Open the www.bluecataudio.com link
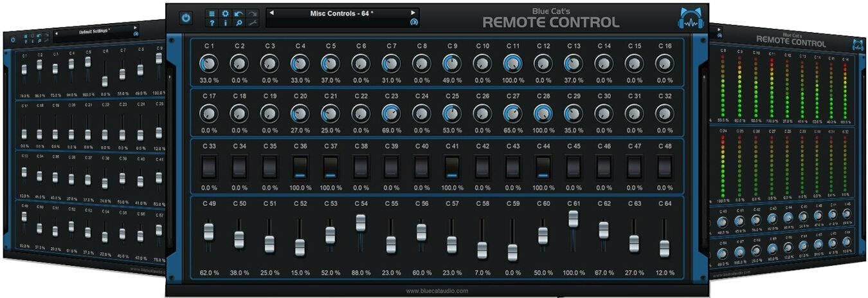The image size is (868, 298). pos(437,291)
